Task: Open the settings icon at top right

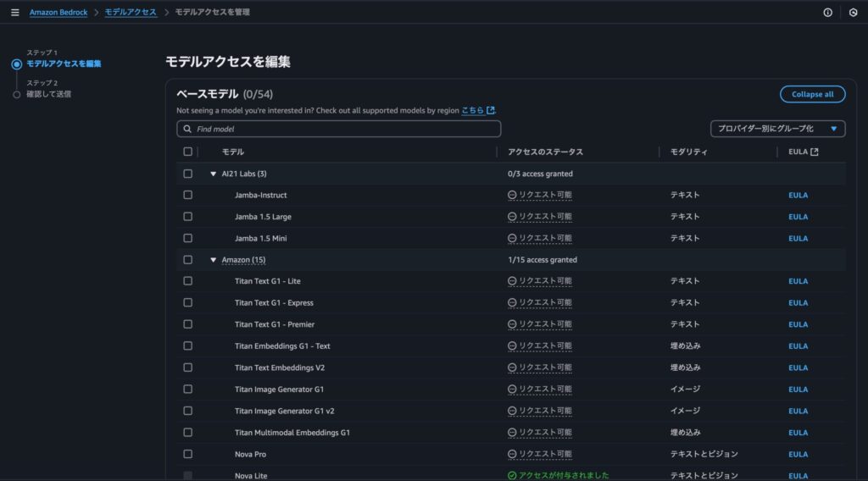Action: (x=853, y=12)
